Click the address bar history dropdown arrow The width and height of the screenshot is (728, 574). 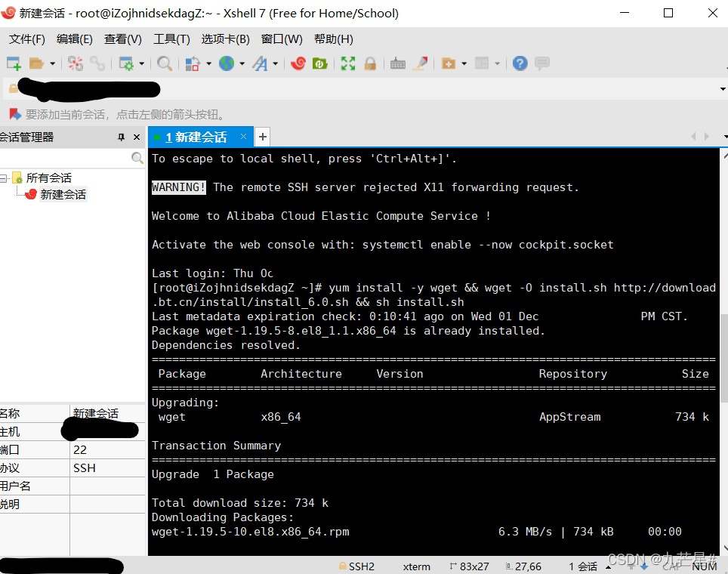click(723, 88)
